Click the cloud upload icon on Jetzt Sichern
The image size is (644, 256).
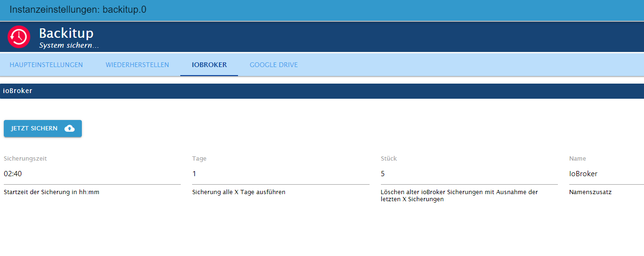pyautogui.click(x=70, y=128)
